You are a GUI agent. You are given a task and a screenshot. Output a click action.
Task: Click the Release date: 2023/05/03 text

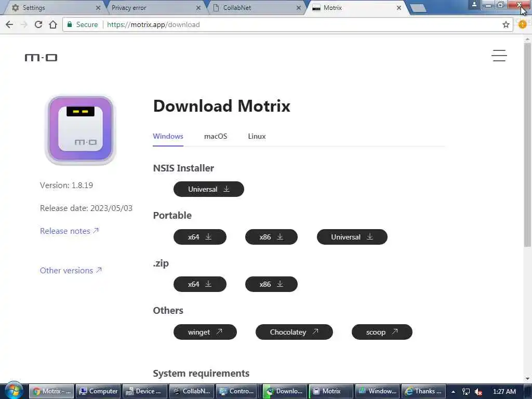click(x=86, y=208)
